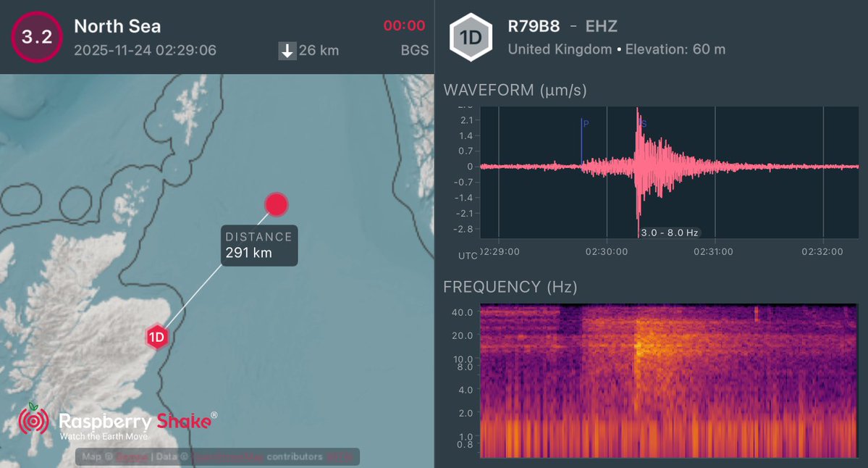Click the 00:00 countdown timer
This screenshot has width=868, height=468.
[x=405, y=25]
